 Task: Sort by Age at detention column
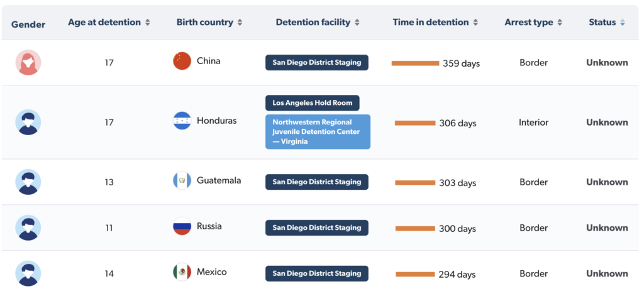click(147, 23)
